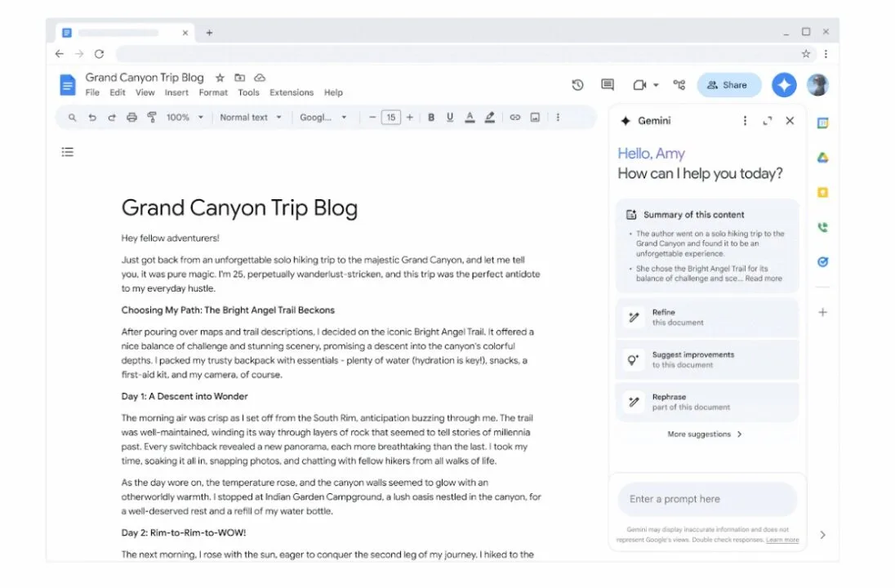Open the Normal text style dropdown
The image size is (895, 588).
[x=250, y=118]
